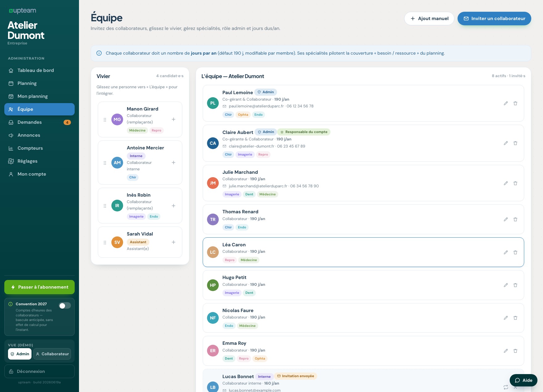
Task: Grab the drag handle of Manon Girard
Action: click(x=105, y=119)
